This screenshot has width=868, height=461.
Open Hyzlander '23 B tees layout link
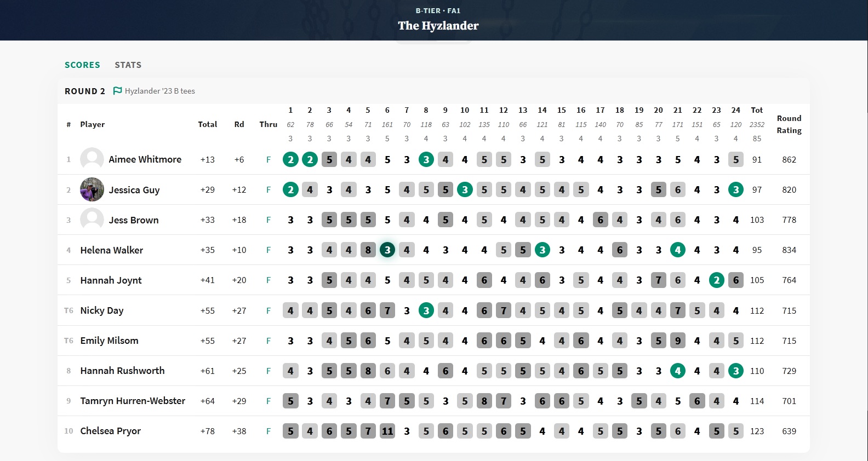[159, 91]
